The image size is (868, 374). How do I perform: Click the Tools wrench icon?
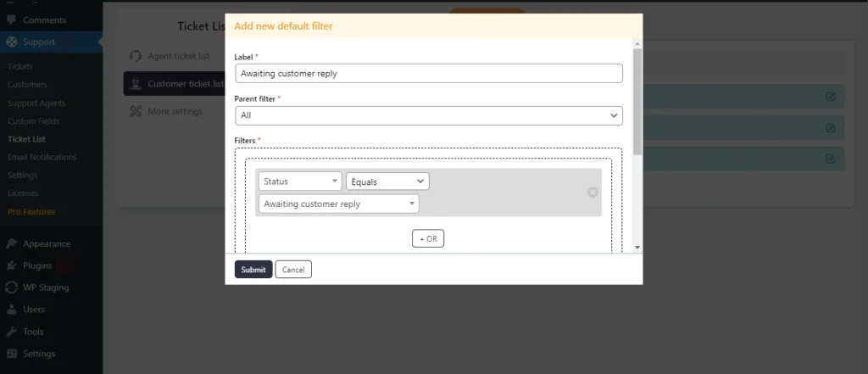click(x=11, y=332)
